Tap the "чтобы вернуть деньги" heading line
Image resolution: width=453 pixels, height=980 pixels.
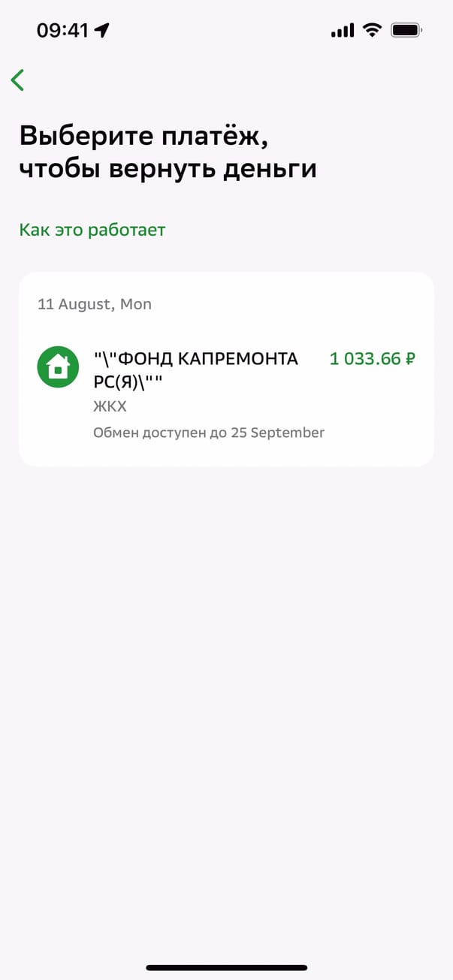point(168,169)
